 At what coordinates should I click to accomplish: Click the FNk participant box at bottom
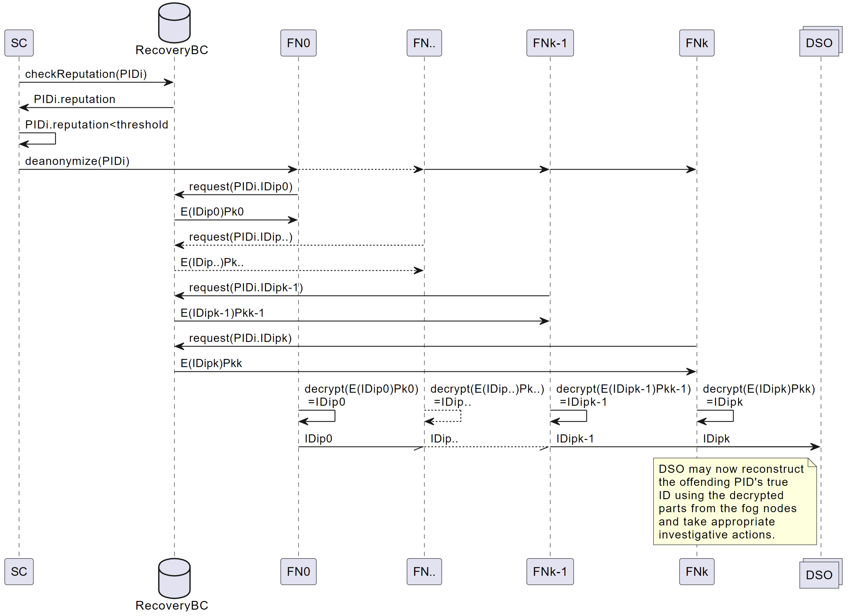click(x=697, y=572)
